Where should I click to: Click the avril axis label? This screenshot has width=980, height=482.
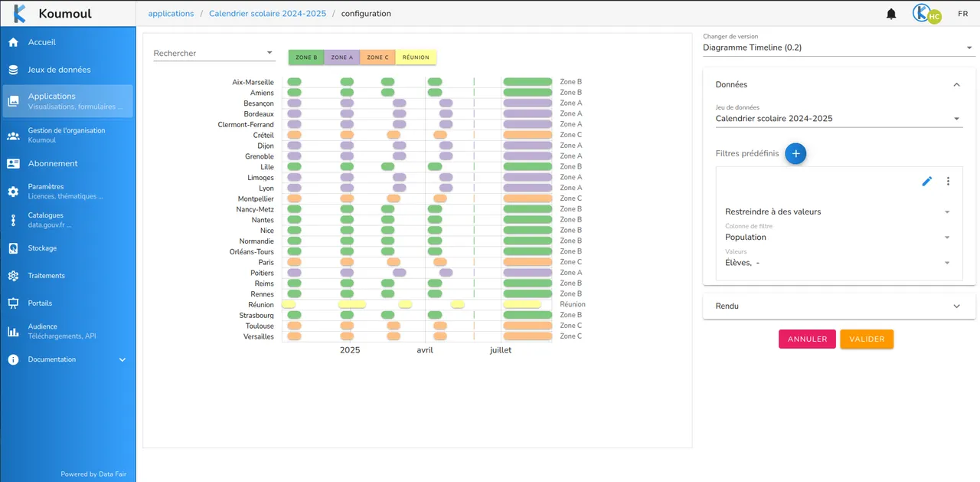point(425,350)
